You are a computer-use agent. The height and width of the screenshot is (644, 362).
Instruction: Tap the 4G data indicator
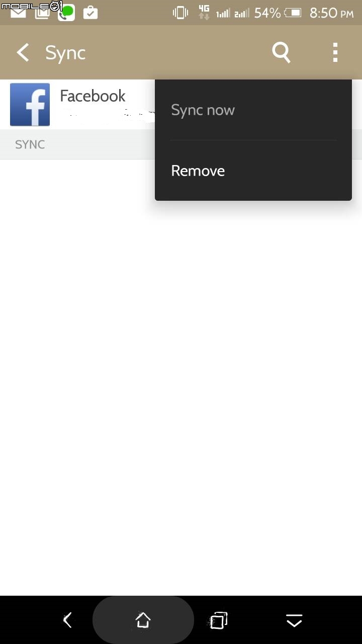[204, 13]
